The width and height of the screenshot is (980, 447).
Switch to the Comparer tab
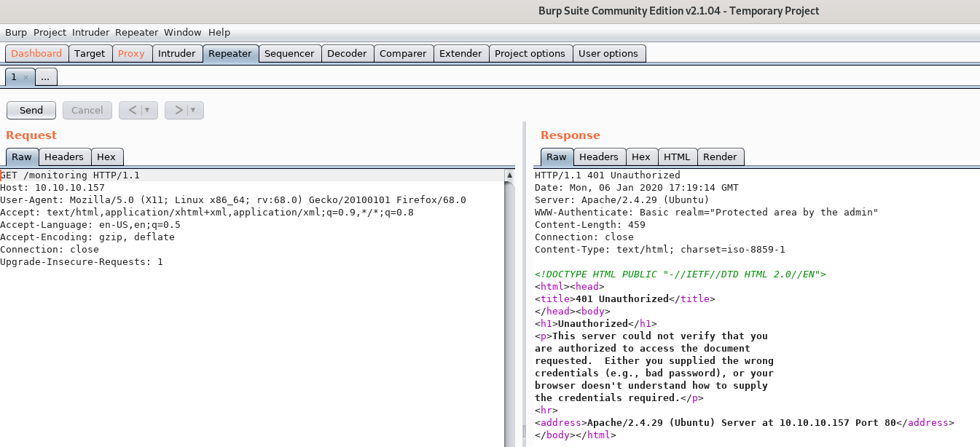tap(403, 53)
